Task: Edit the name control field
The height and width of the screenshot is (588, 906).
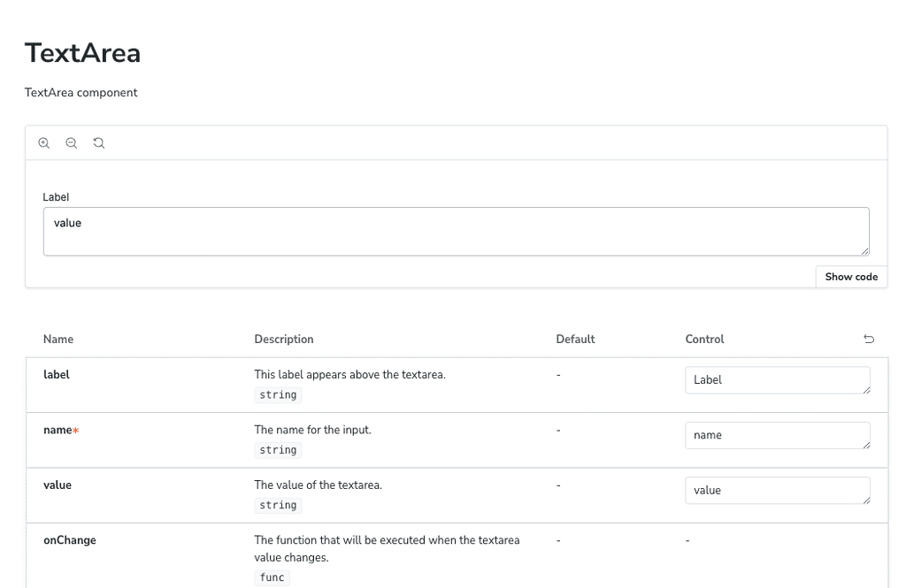Action: pos(777,435)
